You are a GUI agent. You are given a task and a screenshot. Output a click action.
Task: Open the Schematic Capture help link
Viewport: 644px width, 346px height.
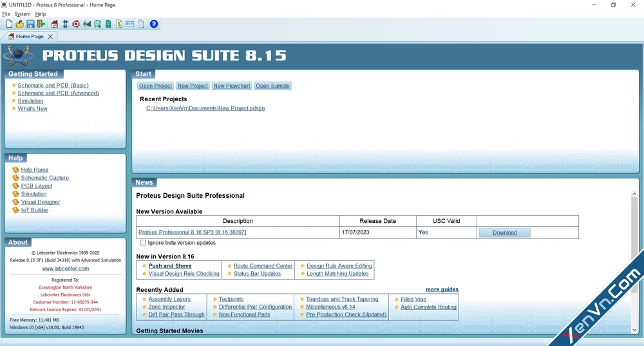45,178
